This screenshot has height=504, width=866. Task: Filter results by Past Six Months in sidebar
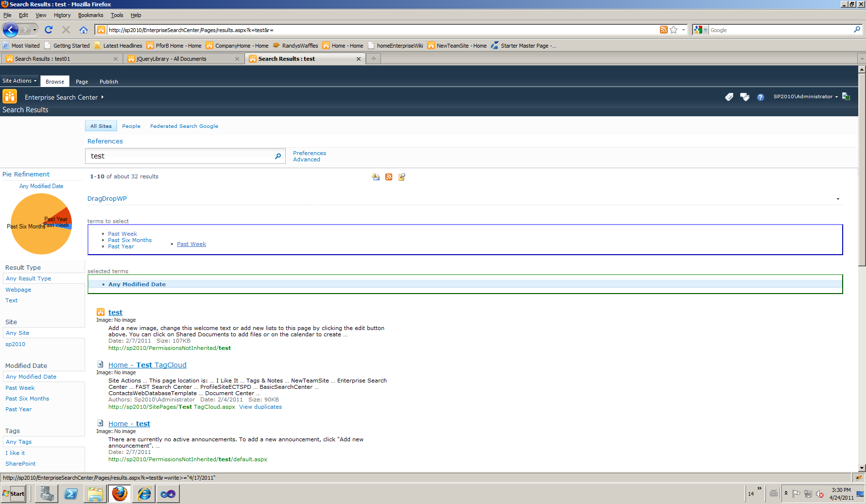click(27, 399)
